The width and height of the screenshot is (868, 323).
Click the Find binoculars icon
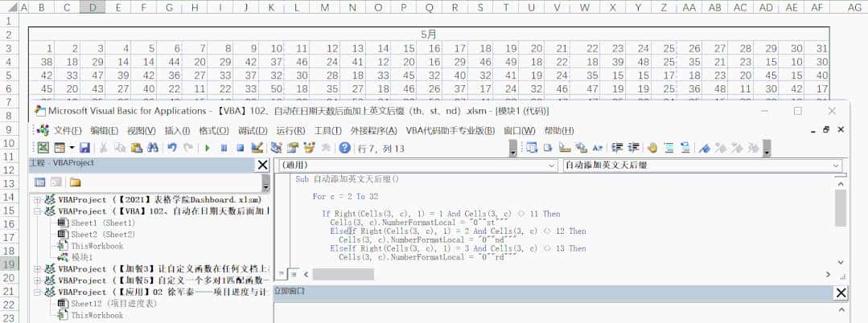(152, 148)
